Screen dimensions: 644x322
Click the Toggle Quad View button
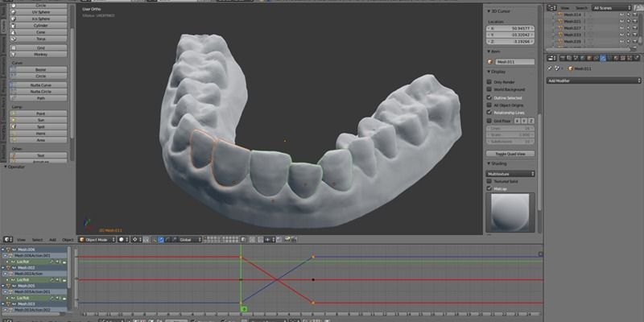coord(510,153)
